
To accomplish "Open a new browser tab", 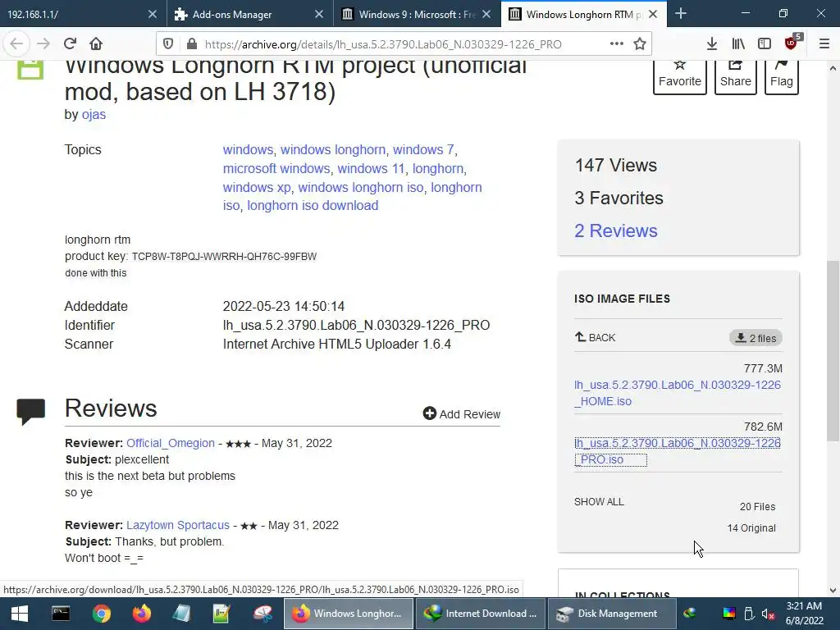I will [681, 13].
